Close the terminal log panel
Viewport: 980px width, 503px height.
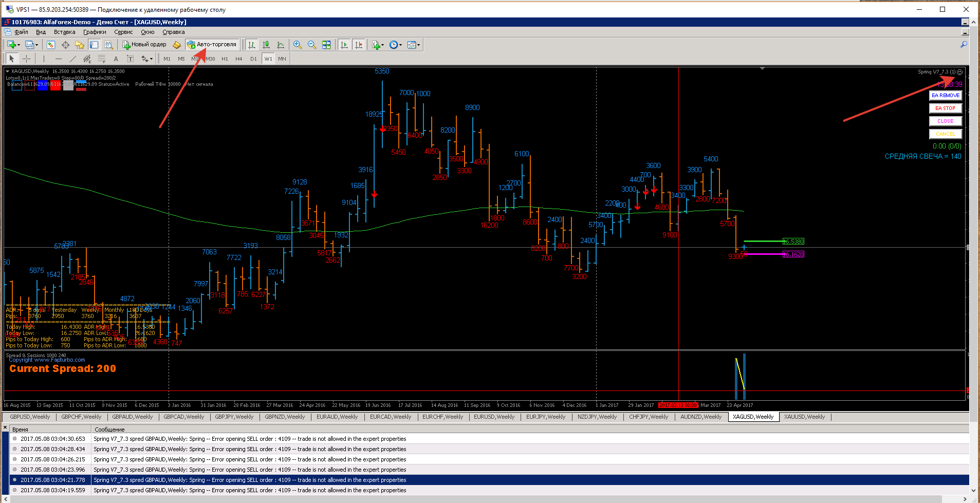(5, 427)
